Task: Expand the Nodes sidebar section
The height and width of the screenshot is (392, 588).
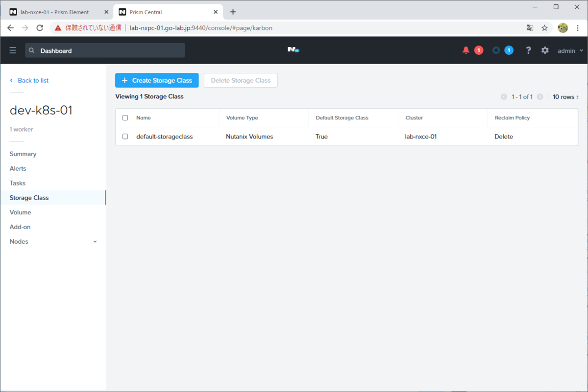Action: click(x=95, y=242)
